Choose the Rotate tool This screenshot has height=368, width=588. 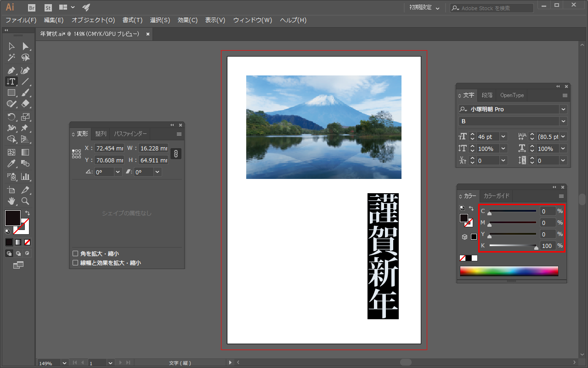pos(11,117)
